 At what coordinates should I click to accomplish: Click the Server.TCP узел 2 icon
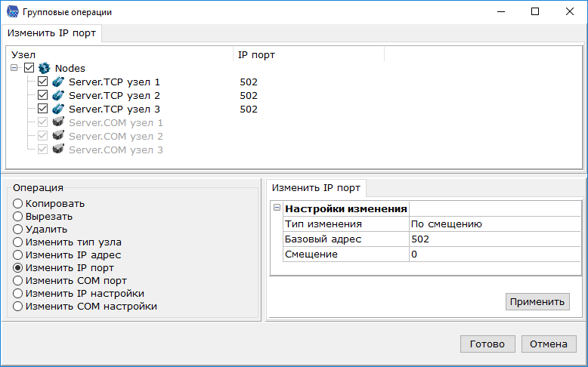click(x=57, y=96)
